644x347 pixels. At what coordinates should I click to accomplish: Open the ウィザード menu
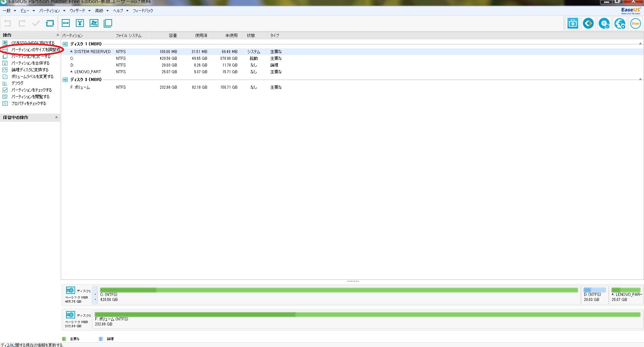point(80,11)
